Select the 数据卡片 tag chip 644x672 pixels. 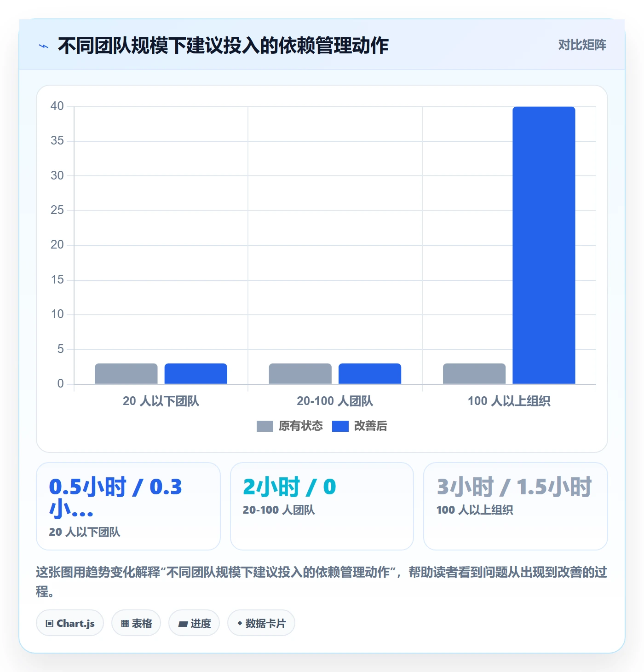261,623
